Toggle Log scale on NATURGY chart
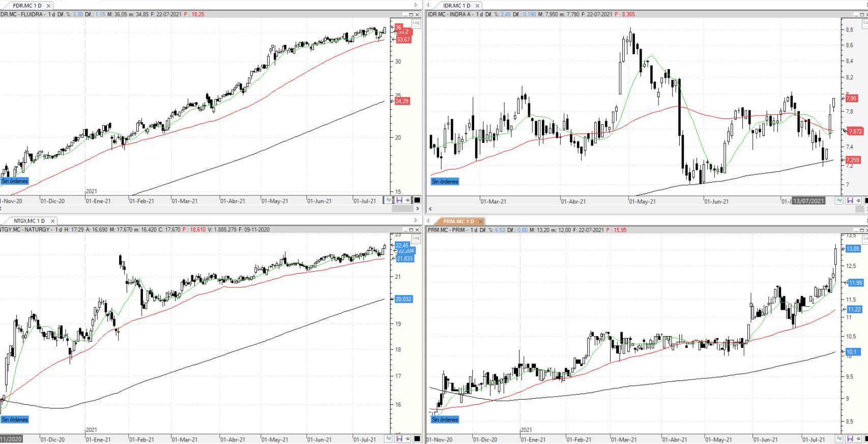868x444 pixels. 416,238
